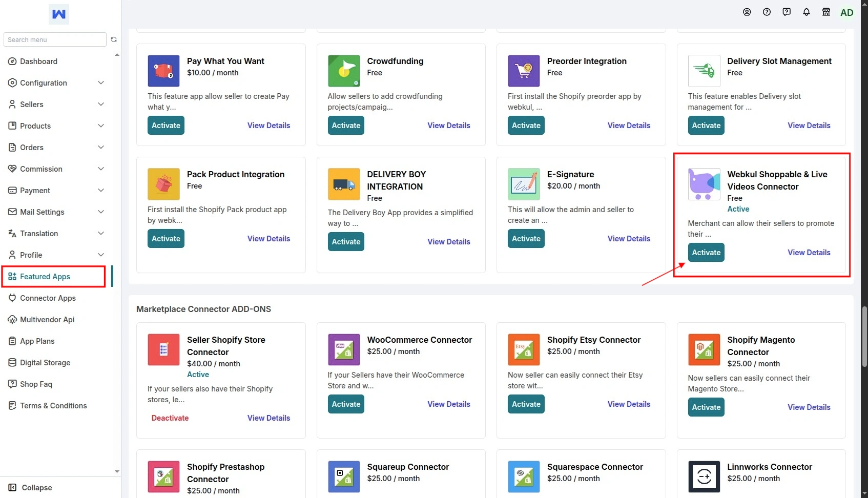Click the E-Signature app icon

pos(524,184)
